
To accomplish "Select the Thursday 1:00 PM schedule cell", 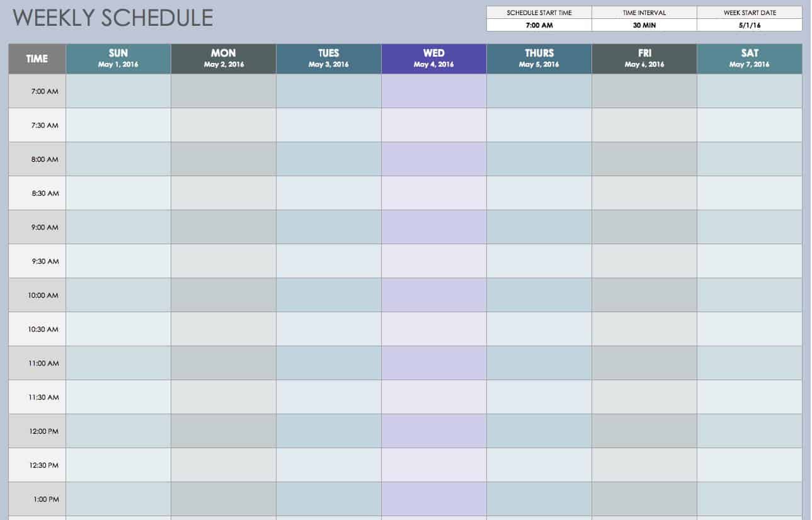I will (539, 499).
